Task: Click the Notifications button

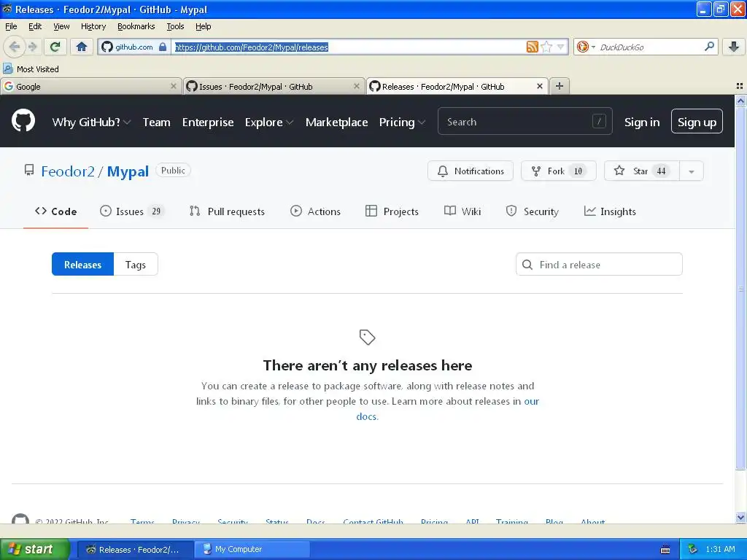Action: pyautogui.click(x=471, y=171)
